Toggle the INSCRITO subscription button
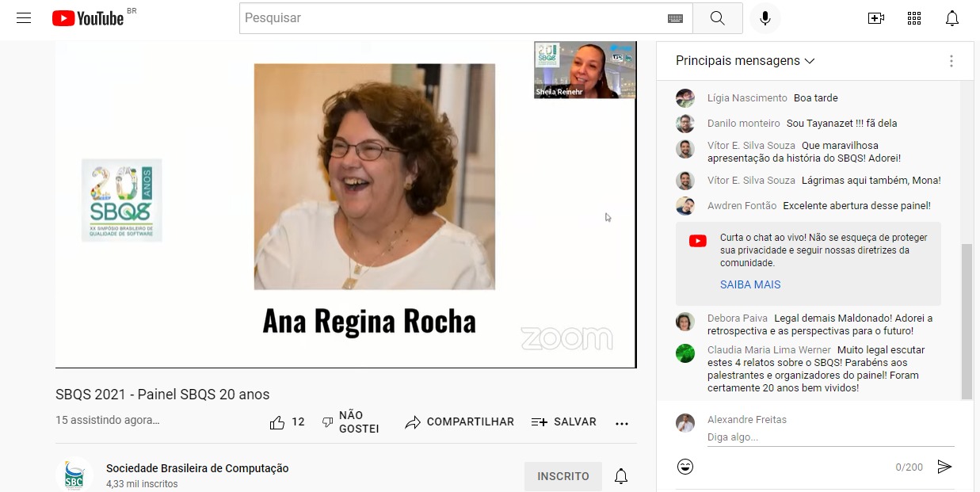The image size is (980, 492). 562,476
